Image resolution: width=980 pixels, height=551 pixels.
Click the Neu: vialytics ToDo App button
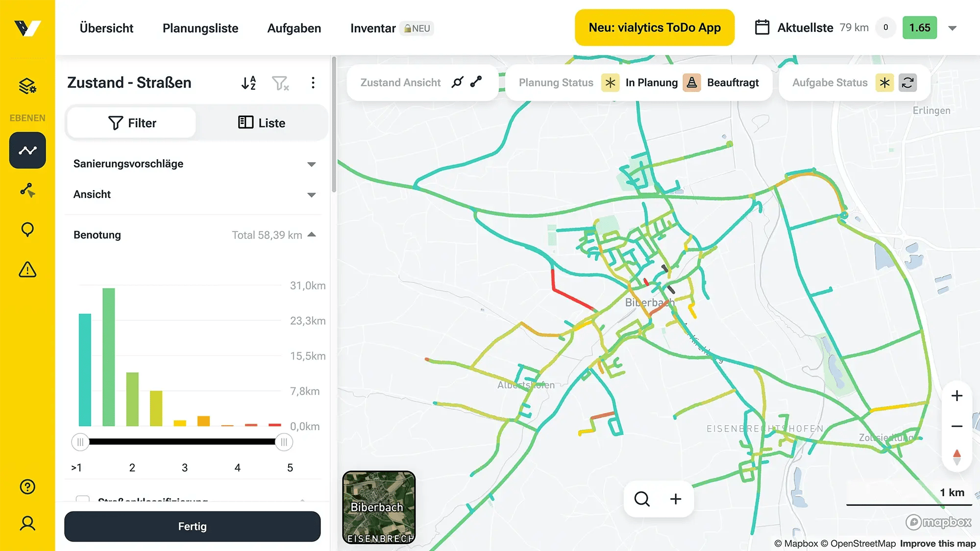655,27
